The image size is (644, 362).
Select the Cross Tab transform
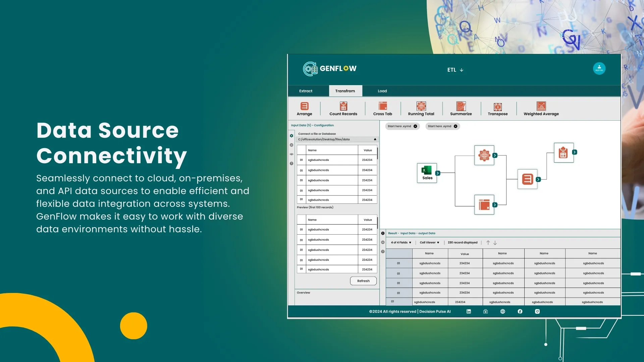tap(382, 108)
